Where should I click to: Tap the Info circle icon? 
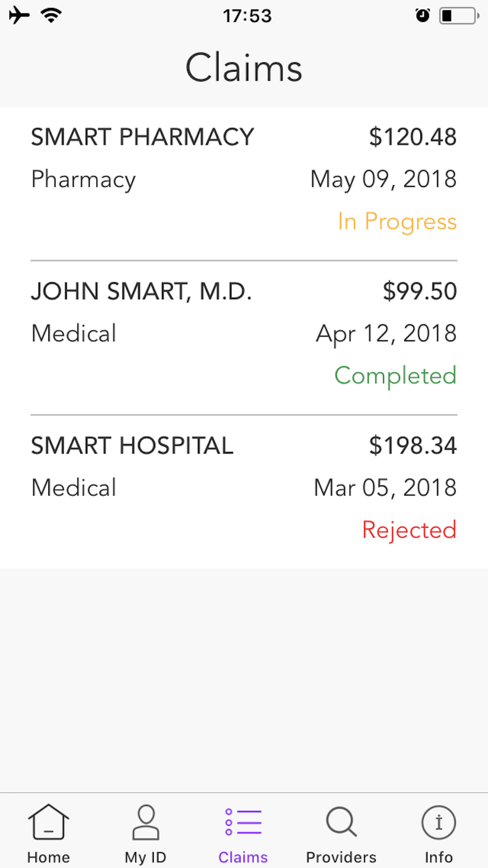439,822
